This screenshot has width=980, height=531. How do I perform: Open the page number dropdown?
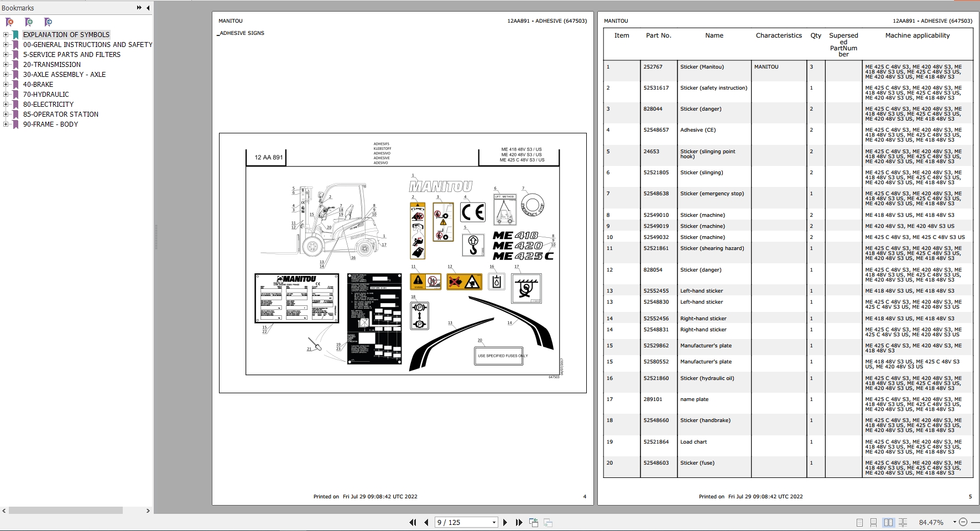(494, 522)
